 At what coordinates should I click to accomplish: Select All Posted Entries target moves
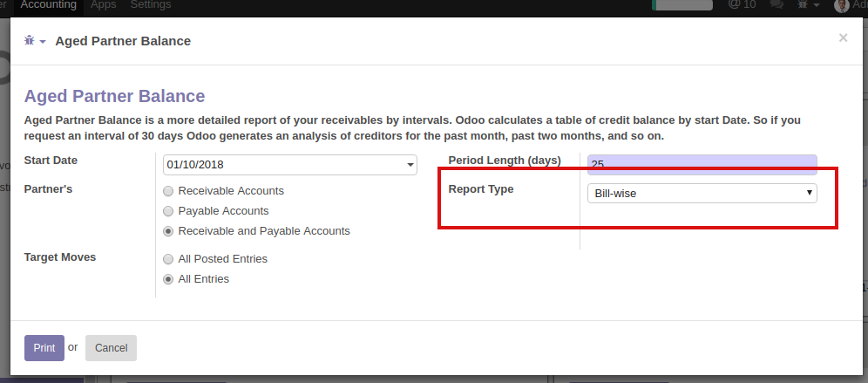point(168,259)
